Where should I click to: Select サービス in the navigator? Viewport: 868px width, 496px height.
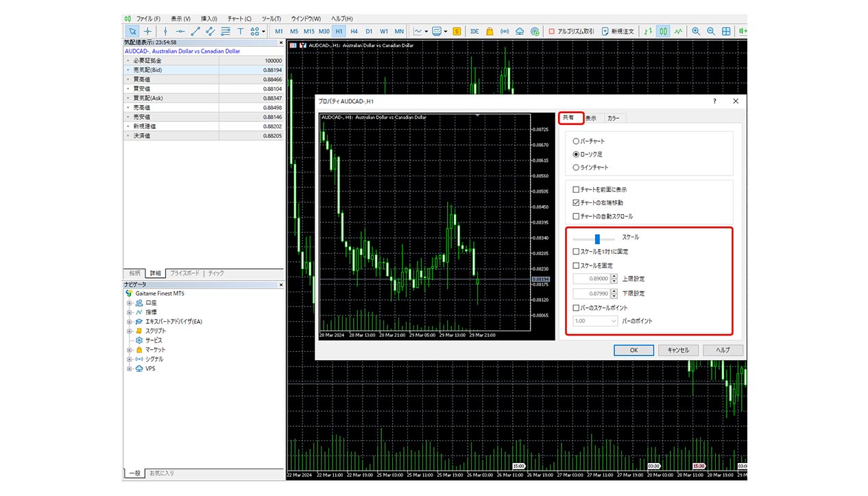(154, 340)
